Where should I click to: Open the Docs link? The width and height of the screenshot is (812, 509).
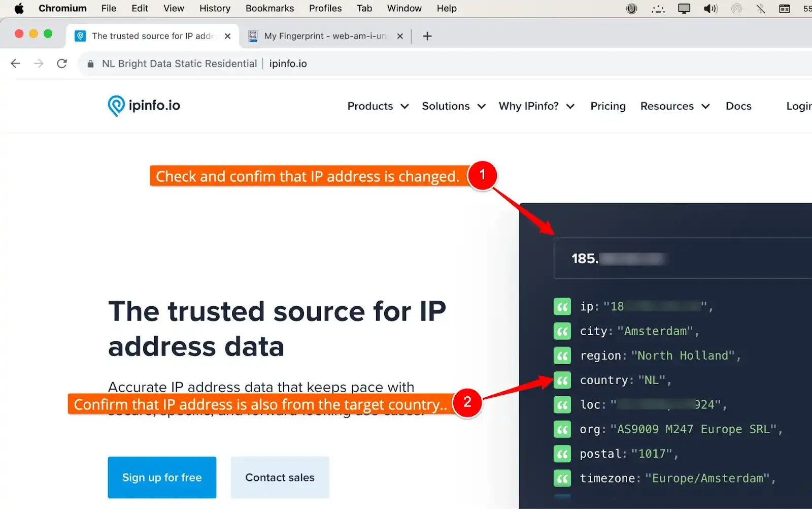tap(738, 106)
